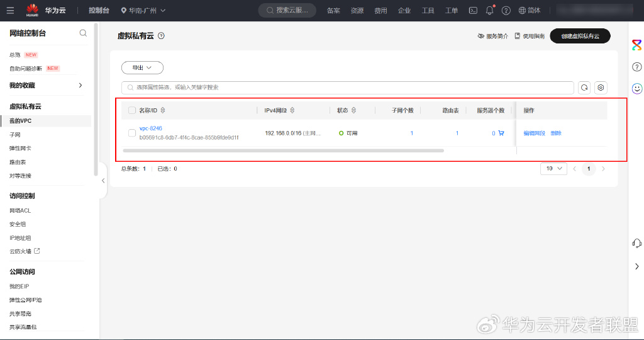Open 使用指南 link
The width and height of the screenshot is (644, 340).
click(530, 36)
